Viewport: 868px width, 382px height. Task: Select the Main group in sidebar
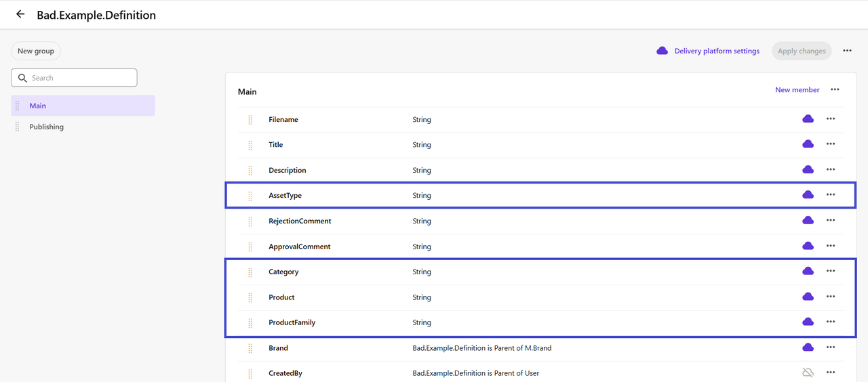[x=38, y=106]
